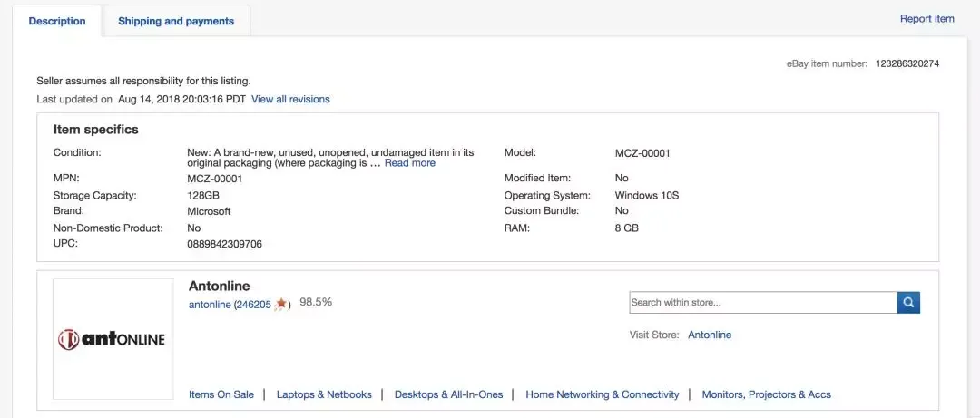Click the Model value MCZ-00001
Image resolution: width=980 pixels, height=418 pixels.
tap(642, 153)
